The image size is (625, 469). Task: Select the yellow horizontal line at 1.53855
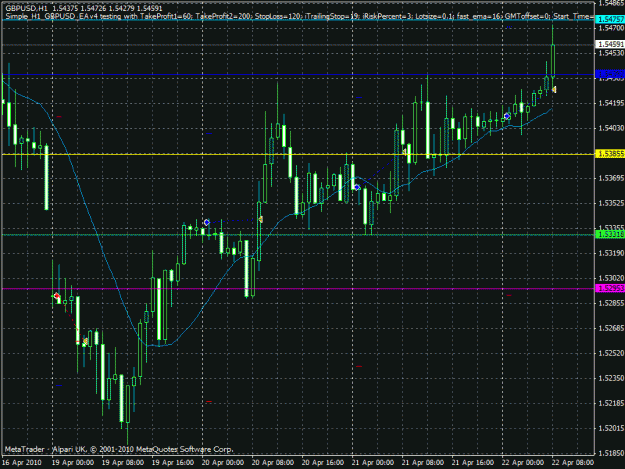[x=298, y=154]
